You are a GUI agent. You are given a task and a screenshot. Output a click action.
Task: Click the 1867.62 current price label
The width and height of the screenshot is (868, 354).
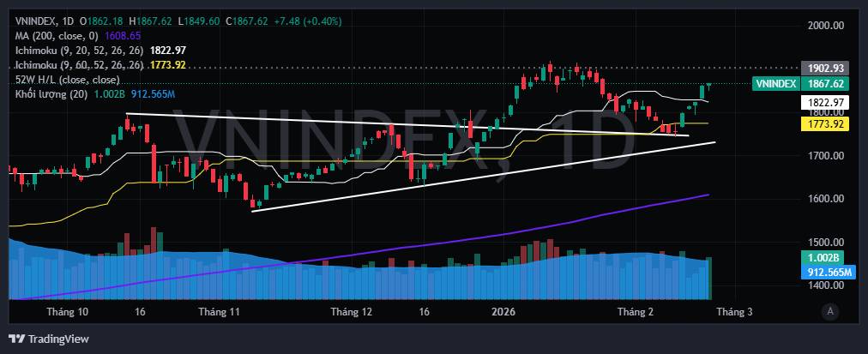825,84
